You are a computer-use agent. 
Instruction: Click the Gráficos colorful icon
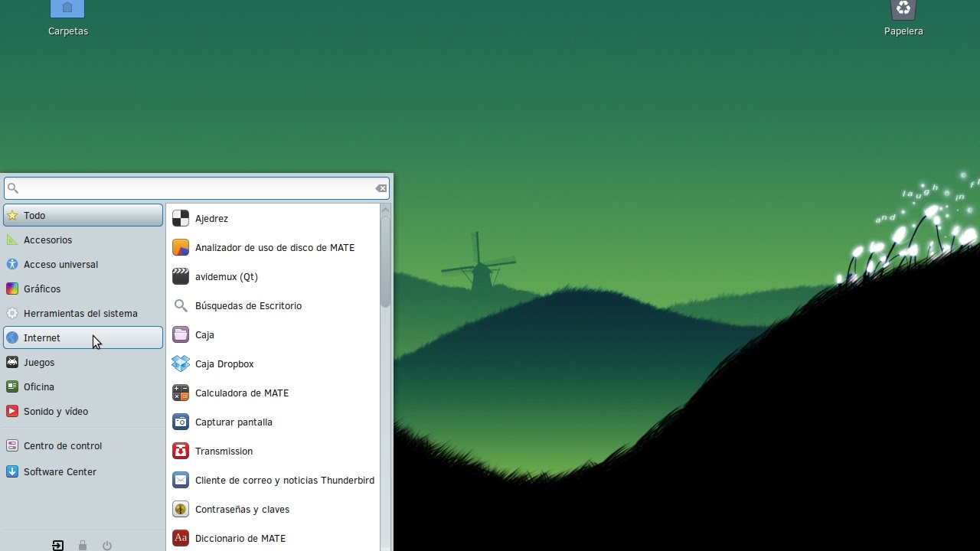click(x=12, y=289)
